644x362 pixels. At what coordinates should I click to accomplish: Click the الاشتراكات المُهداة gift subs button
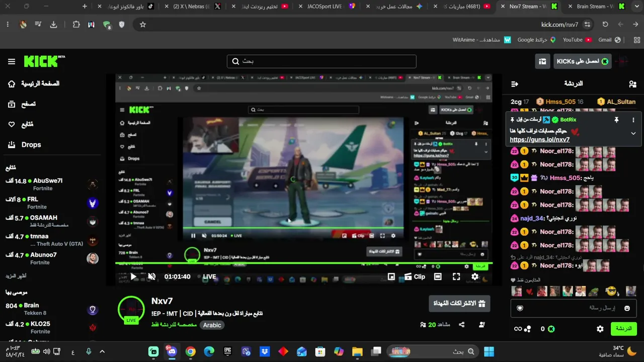coord(459,304)
